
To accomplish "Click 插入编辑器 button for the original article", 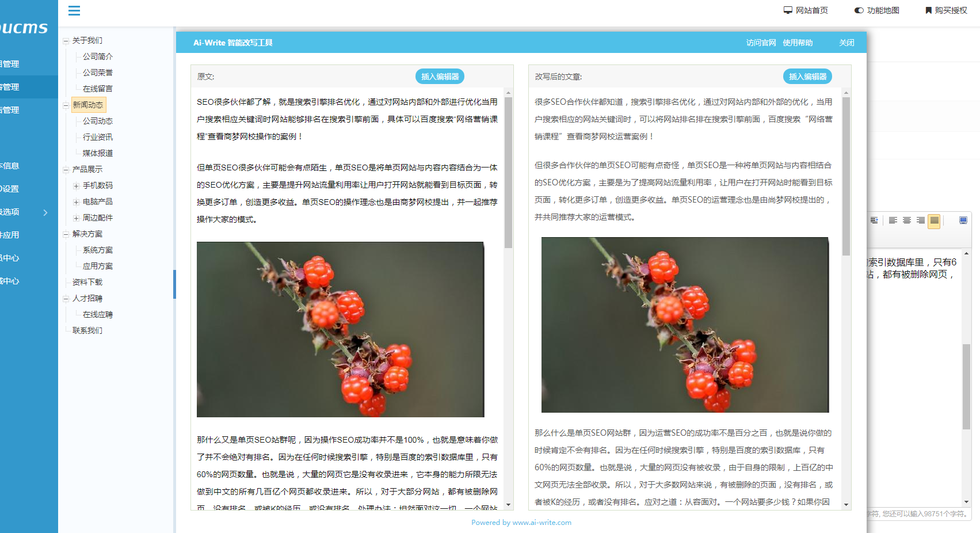I will coord(440,76).
